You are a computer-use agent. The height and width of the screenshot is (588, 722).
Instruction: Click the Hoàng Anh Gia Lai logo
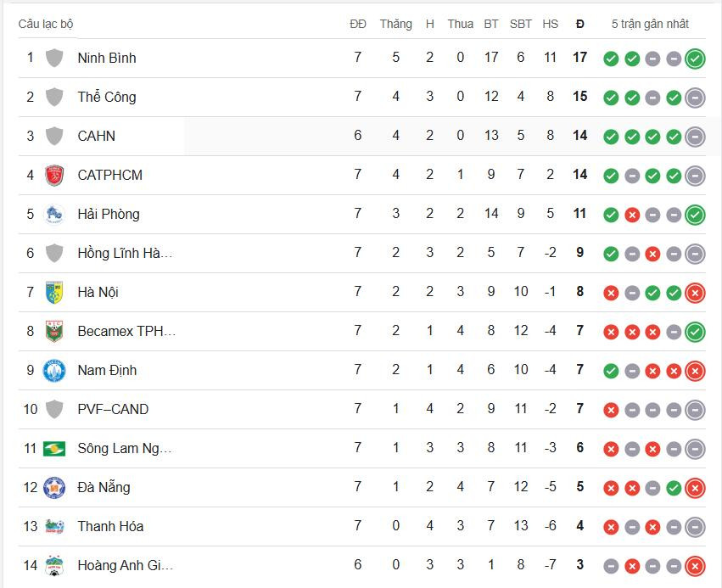point(54,565)
